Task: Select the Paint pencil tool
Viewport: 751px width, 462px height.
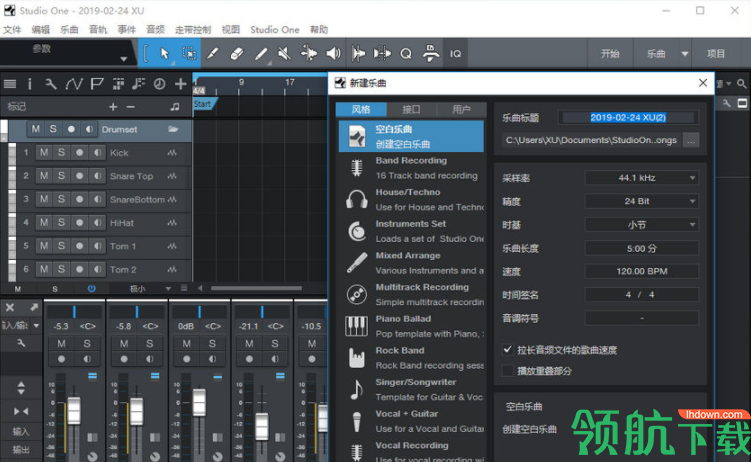Action: [261, 54]
